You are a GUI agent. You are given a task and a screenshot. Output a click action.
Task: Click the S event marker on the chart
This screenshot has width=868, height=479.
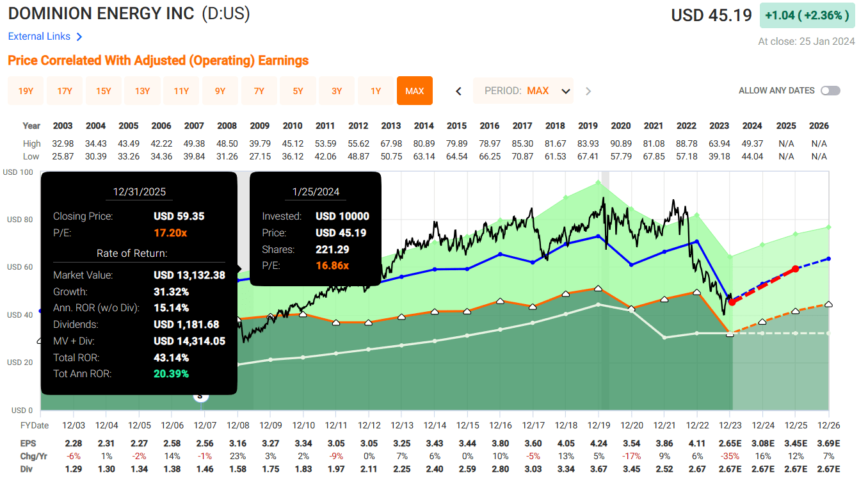pyautogui.click(x=200, y=396)
